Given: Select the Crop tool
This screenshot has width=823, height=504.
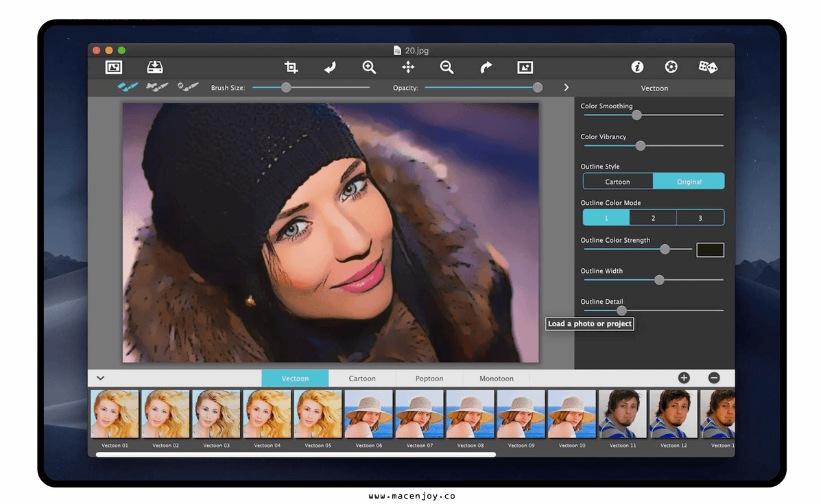Looking at the screenshot, I should pyautogui.click(x=291, y=67).
